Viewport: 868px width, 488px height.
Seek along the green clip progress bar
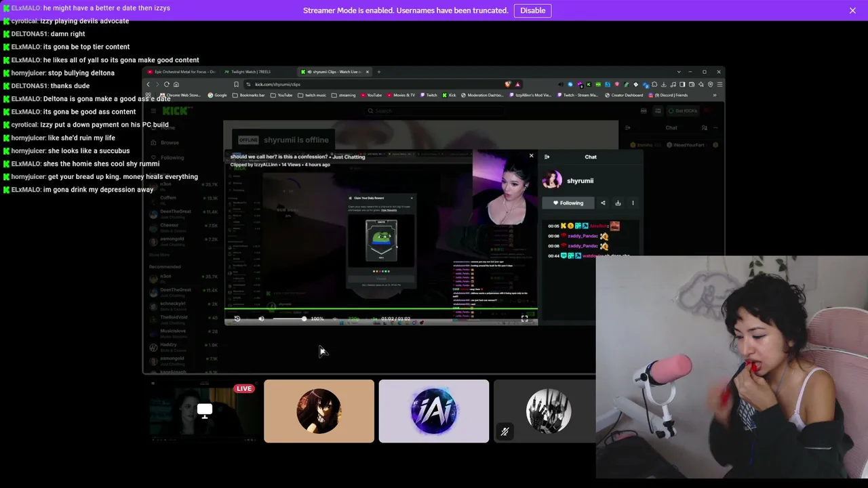(381, 310)
